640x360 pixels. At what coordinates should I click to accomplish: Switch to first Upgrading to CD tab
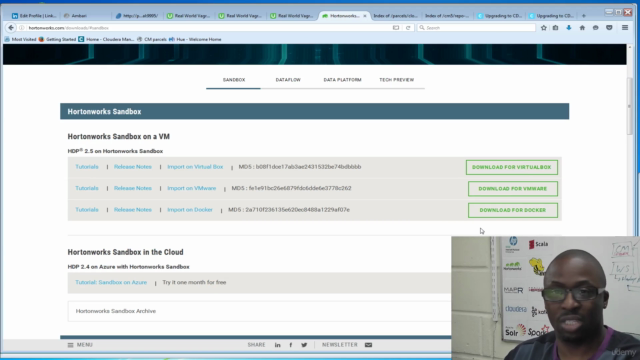(x=499, y=16)
